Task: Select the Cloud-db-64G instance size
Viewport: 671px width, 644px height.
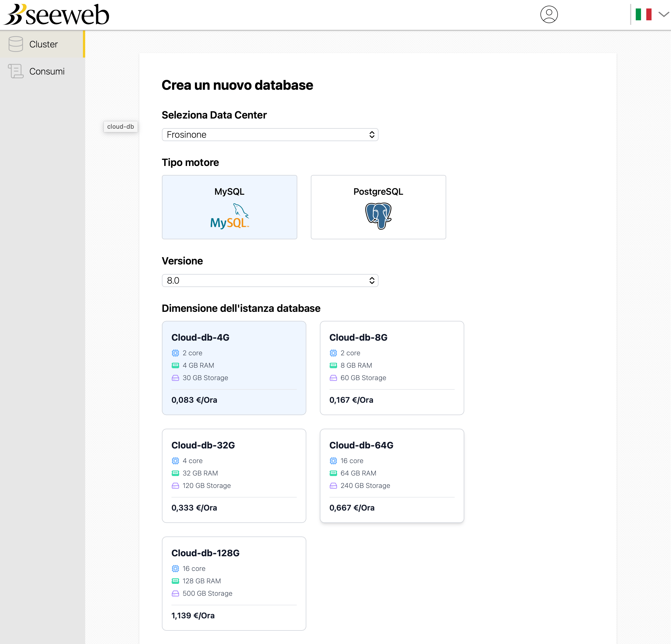Action: click(x=392, y=476)
